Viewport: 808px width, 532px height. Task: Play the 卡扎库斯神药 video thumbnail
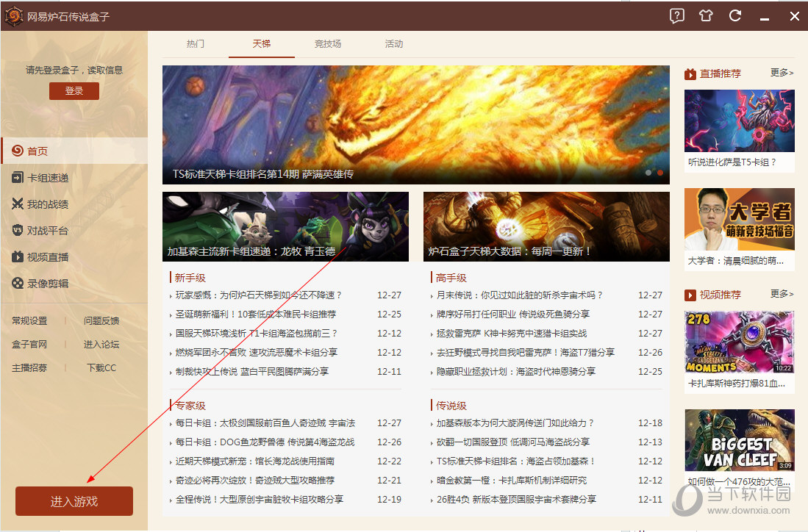(x=739, y=341)
